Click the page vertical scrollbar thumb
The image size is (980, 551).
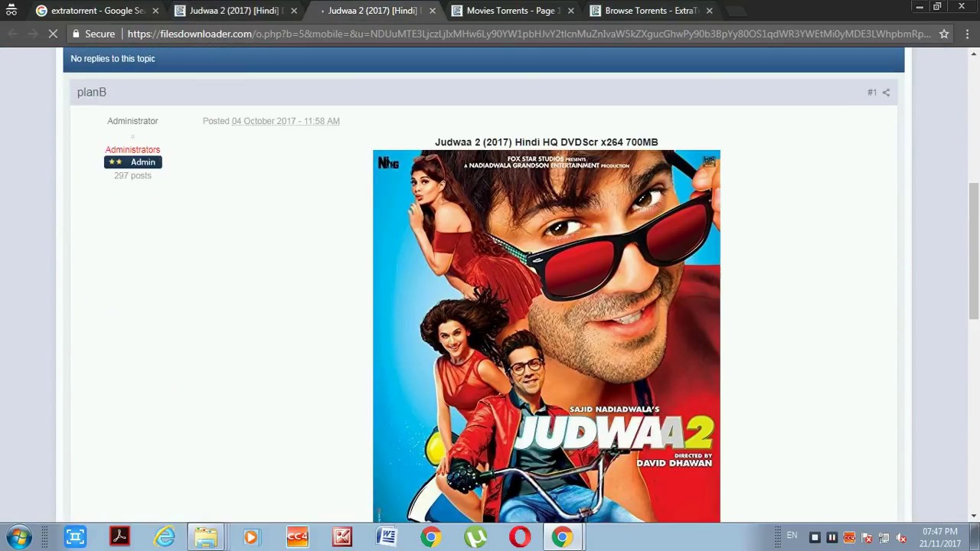(974, 251)
